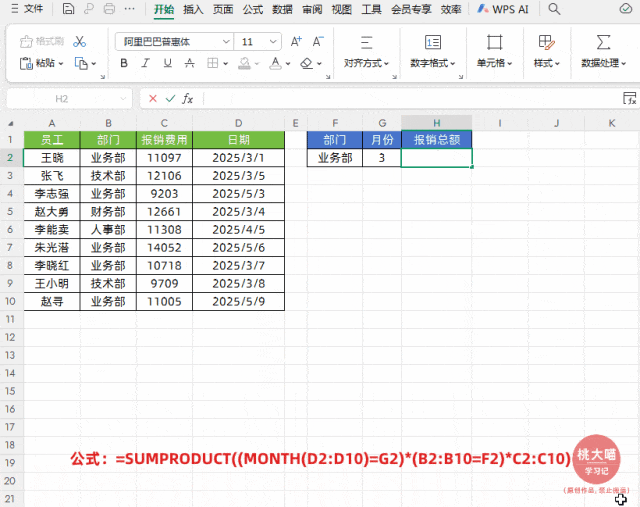Switch to the 页面 tab
640x507 pixels.
click(x=223, y=9)
